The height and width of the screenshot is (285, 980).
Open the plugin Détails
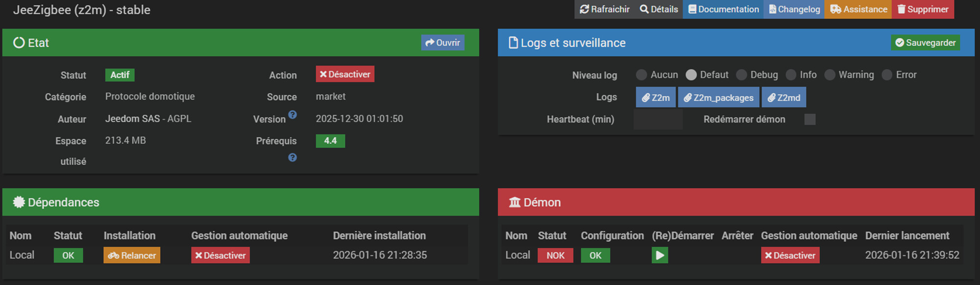(659, 9)
